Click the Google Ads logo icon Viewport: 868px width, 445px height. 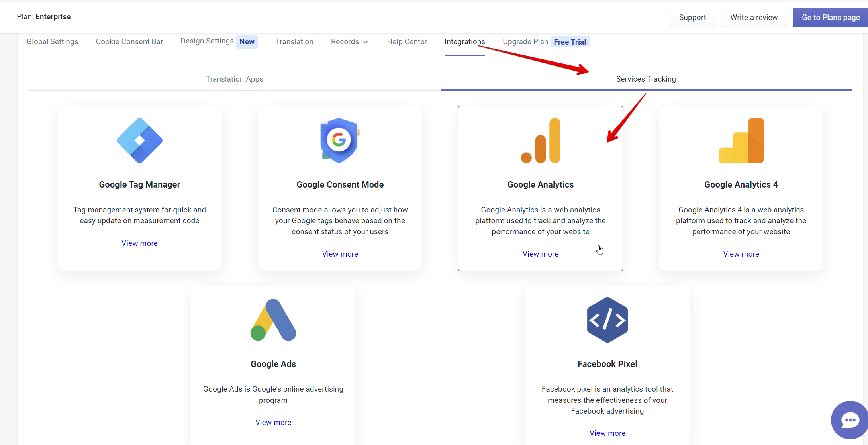[x=273, y=320]
